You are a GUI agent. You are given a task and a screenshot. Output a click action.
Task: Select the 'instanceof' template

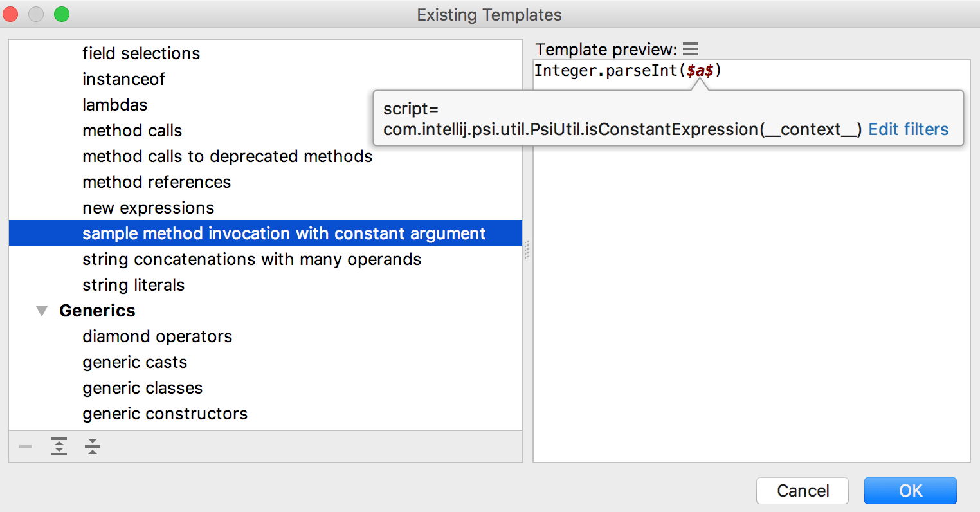click(x=123, y=78)
